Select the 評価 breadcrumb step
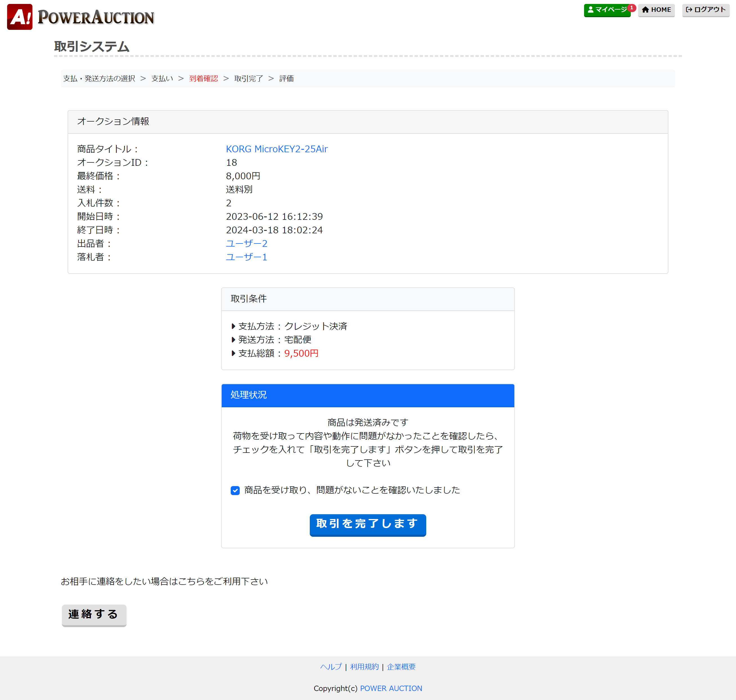The width and height of the screenshot is (736, 700). click(286, 78)
